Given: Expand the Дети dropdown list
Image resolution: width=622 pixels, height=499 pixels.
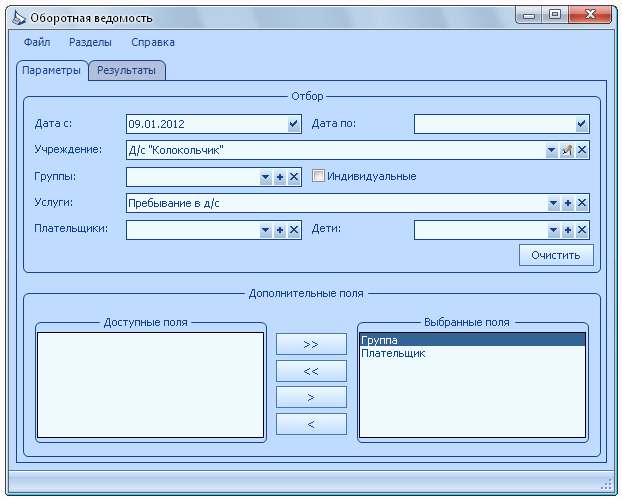Looking at the screenshot, I should 553,230.
